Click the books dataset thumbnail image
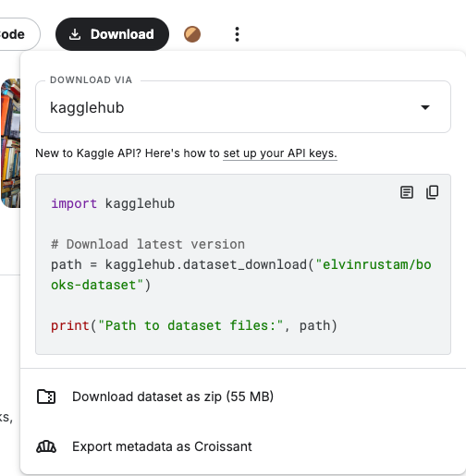The image size is (466, 476). click(x=11, y=143)
